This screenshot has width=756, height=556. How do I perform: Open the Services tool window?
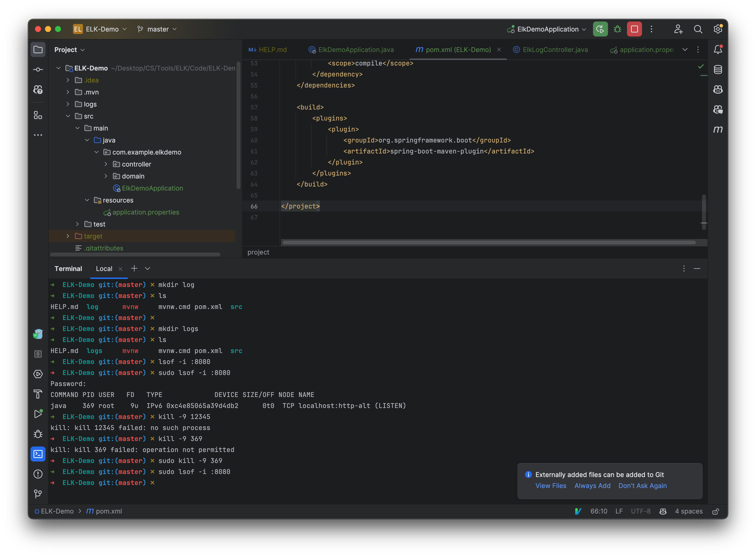click(38, 373)
